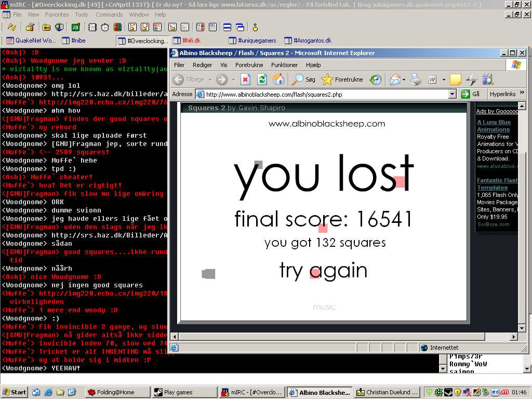Click the IE horizontal scrollbar right arrow
The image size is (532, 399).
[x=514, y=337]
